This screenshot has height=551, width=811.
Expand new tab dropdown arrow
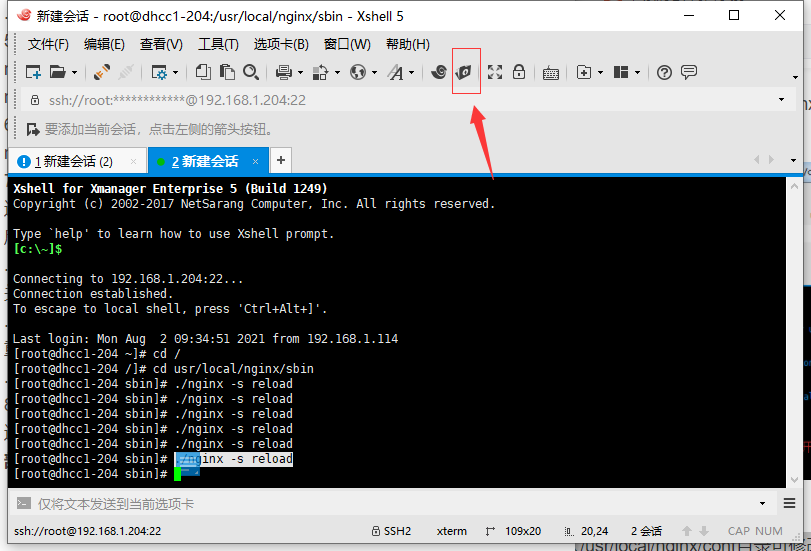600,73
